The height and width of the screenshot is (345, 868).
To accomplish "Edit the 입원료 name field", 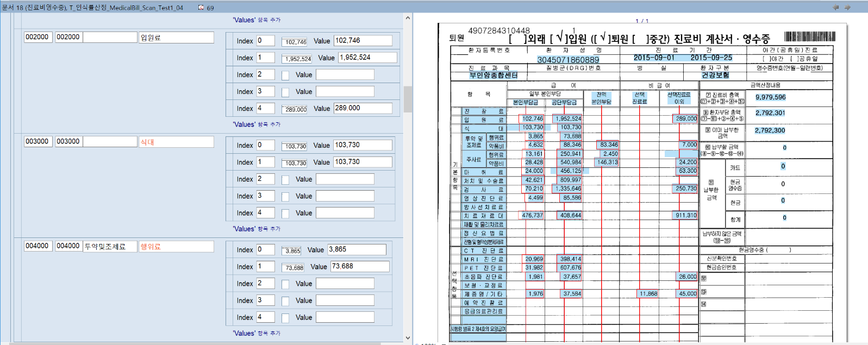I will pos(177,37).
